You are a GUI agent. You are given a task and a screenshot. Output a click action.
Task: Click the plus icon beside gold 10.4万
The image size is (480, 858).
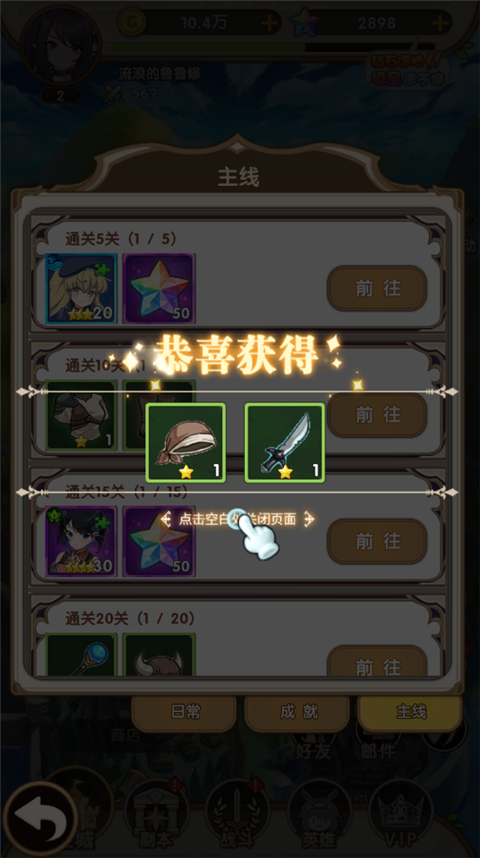point(269,23)
